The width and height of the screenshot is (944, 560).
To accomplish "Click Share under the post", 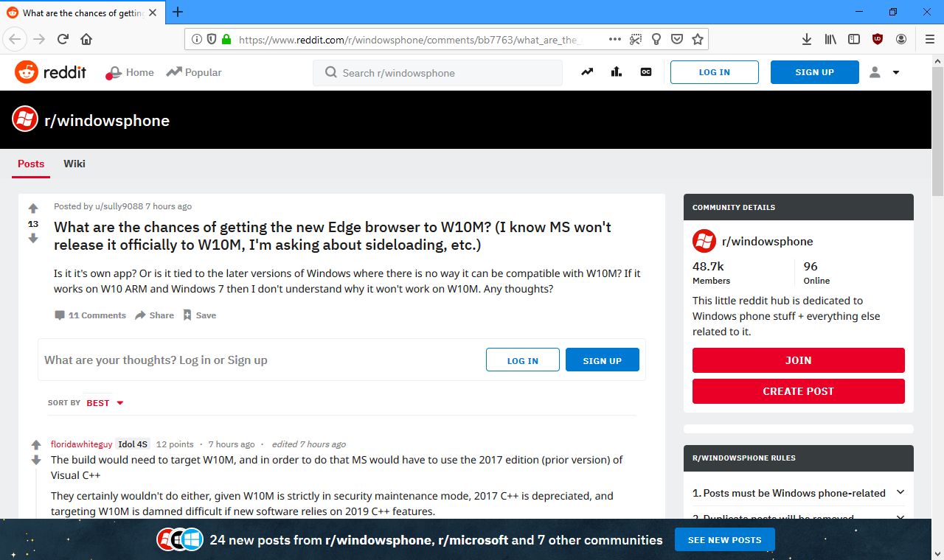I will point(154,315).
